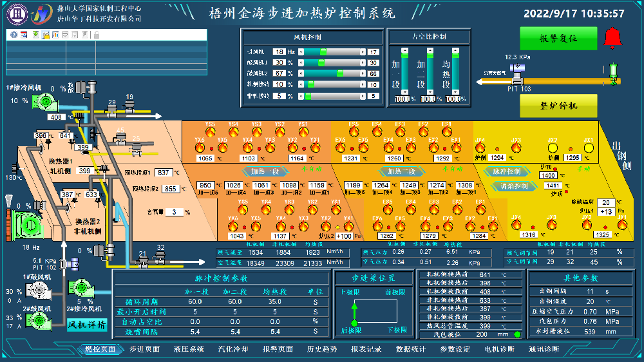
Task: Click up arrow of 均热段 duty slider
Action: coord(455,50)
